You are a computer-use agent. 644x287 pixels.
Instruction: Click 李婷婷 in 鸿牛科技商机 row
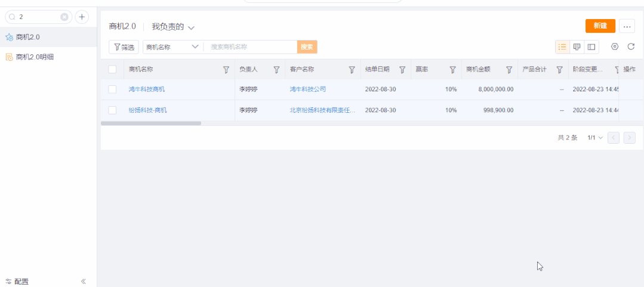[248, 89]
